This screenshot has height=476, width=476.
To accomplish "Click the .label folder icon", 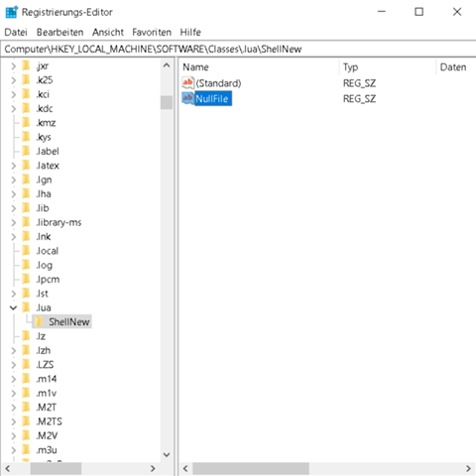I will click(x=26, y=151).
